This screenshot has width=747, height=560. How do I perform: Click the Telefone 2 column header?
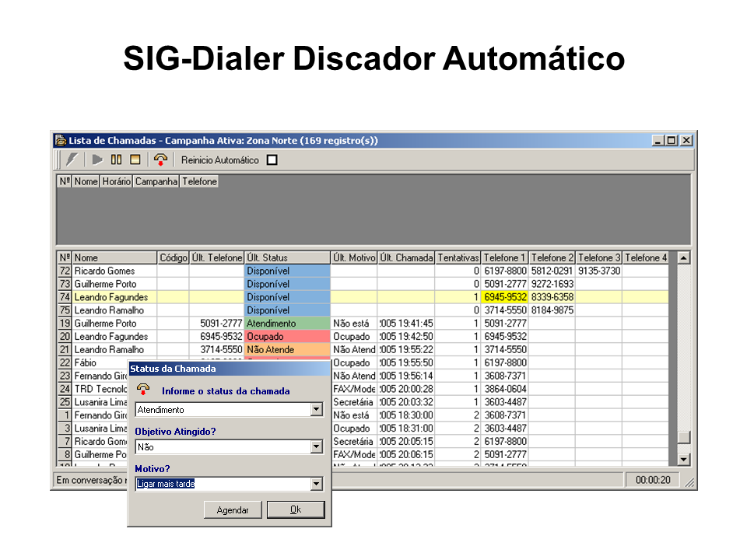[552, 257]
